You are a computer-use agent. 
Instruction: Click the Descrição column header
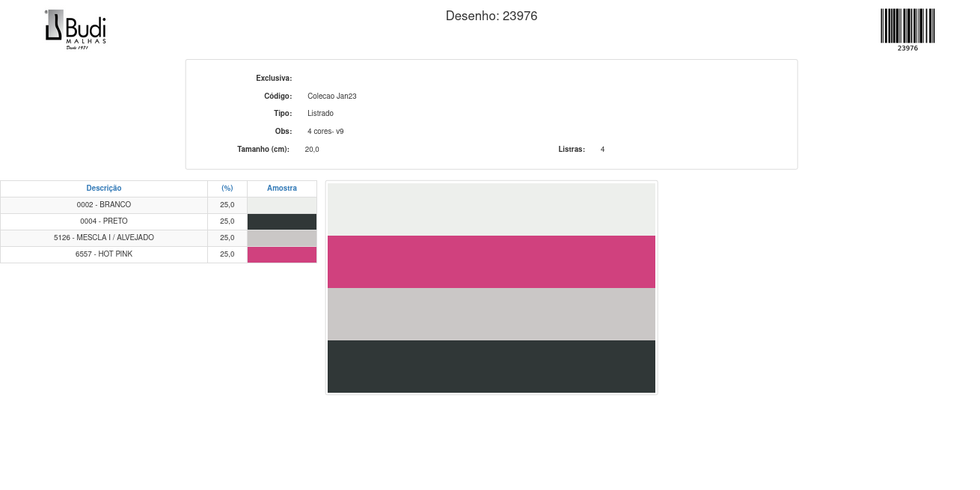(x=104, y=189)
